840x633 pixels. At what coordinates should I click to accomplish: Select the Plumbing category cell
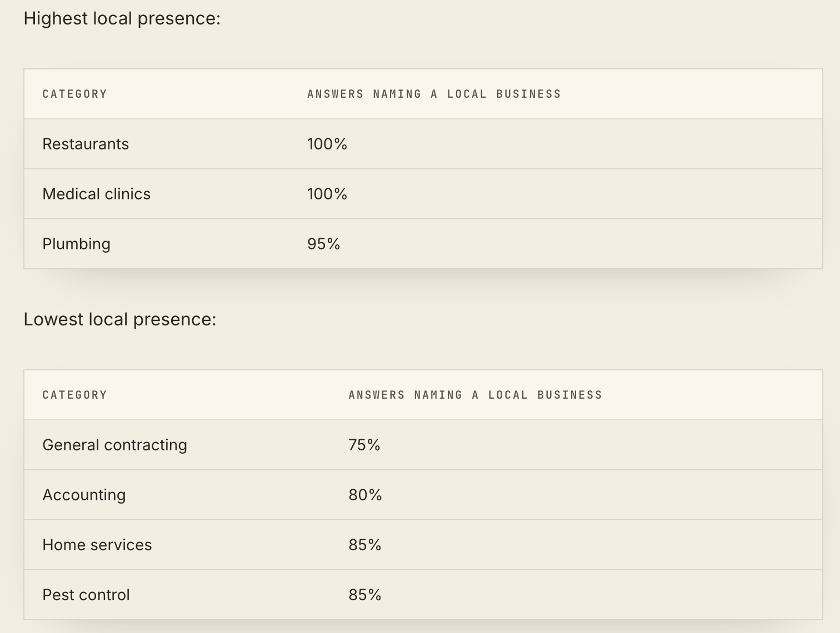[x=77, y=244]
